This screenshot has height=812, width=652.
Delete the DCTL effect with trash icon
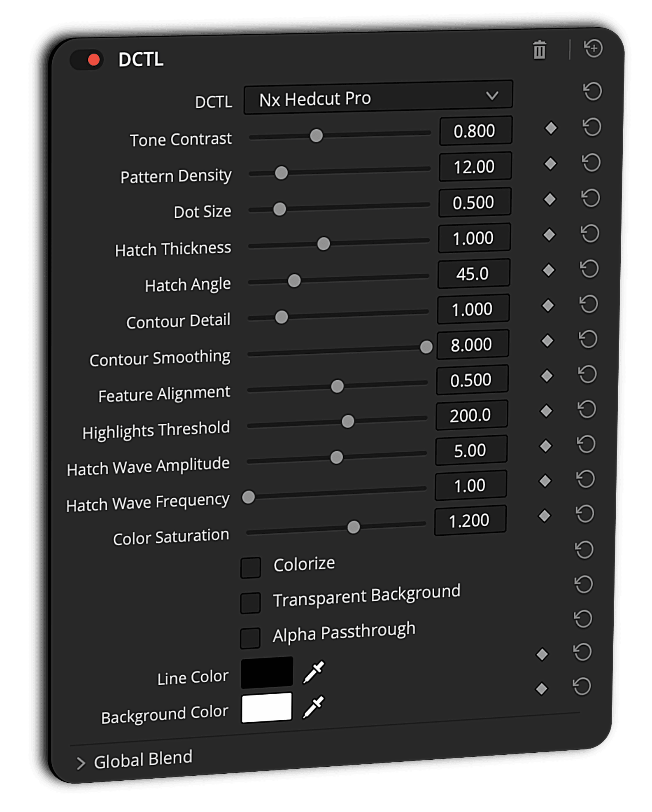point(540,50)
